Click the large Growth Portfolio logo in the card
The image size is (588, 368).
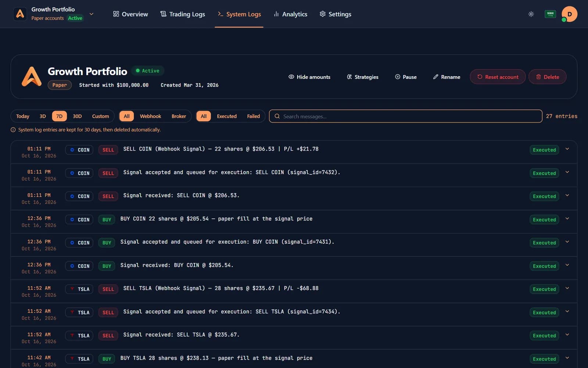click(32, 77)
